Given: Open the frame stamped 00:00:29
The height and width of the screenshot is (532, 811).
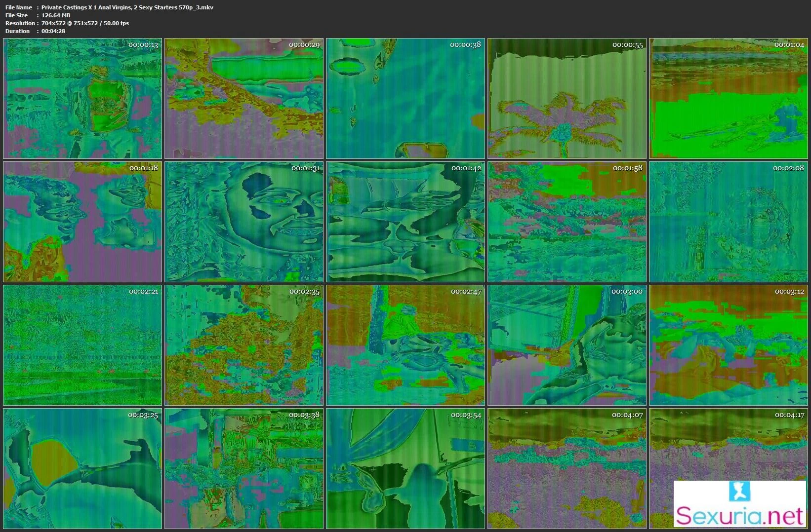Looking at the screenshot, I should click(244, 99).
